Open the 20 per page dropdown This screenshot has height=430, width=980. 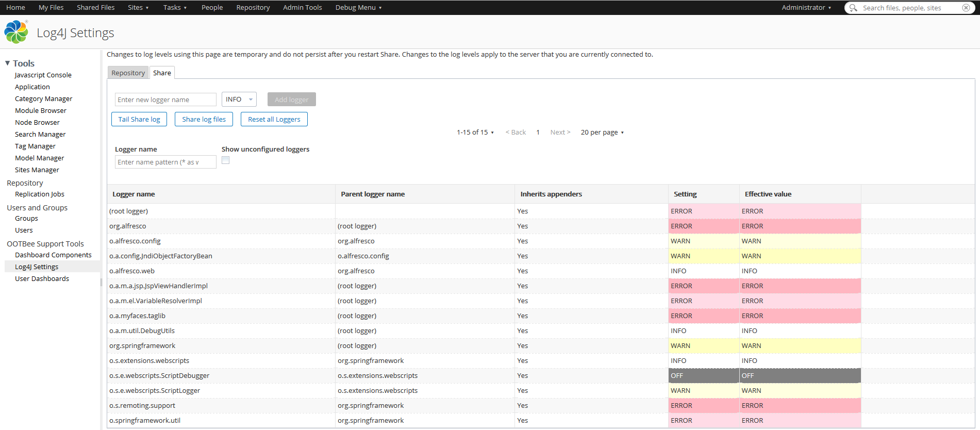pos(602,133)
